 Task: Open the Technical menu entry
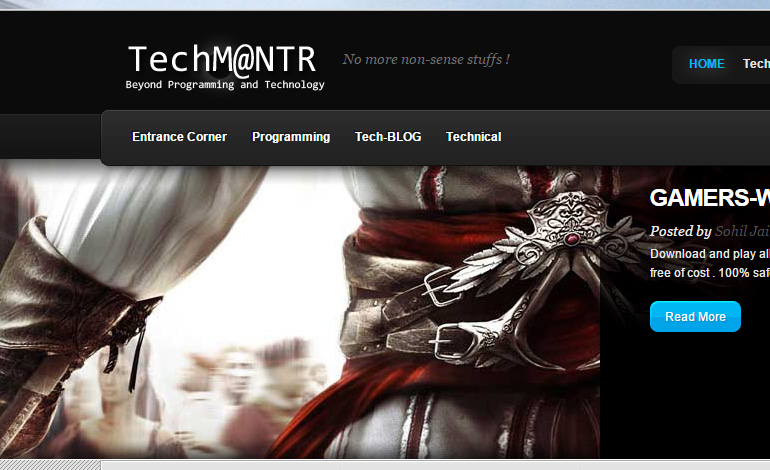coord(473,137)
